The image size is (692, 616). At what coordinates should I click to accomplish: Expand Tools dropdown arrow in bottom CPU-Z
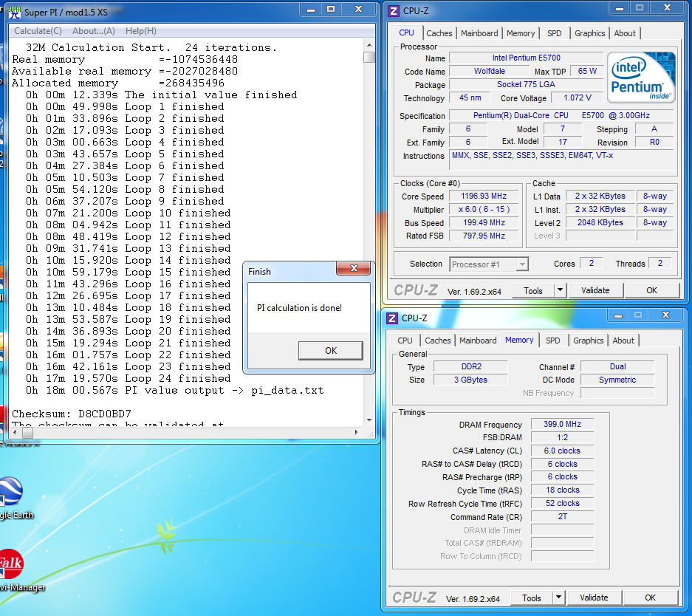click(559, 598)
